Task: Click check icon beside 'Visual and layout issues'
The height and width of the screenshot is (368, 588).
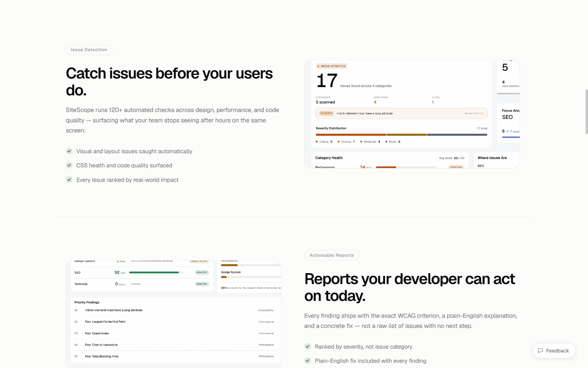Action: click(x=69, y=151)
